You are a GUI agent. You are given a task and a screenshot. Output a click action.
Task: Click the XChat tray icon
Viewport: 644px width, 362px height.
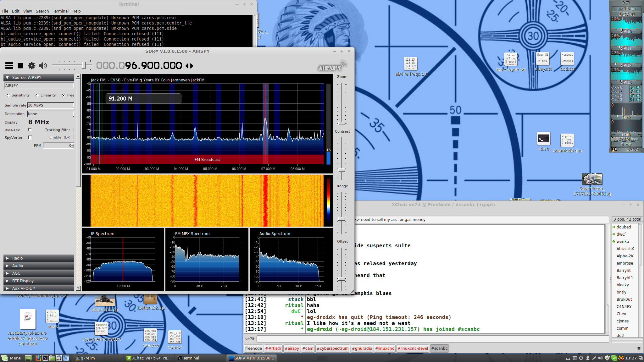[x=621, y=358]
